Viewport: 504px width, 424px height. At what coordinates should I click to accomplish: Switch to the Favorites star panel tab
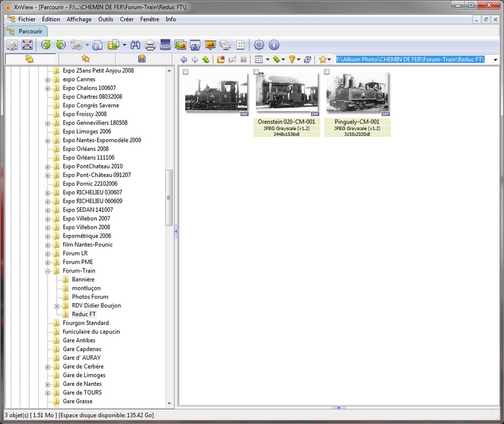(x=86, y=59)
